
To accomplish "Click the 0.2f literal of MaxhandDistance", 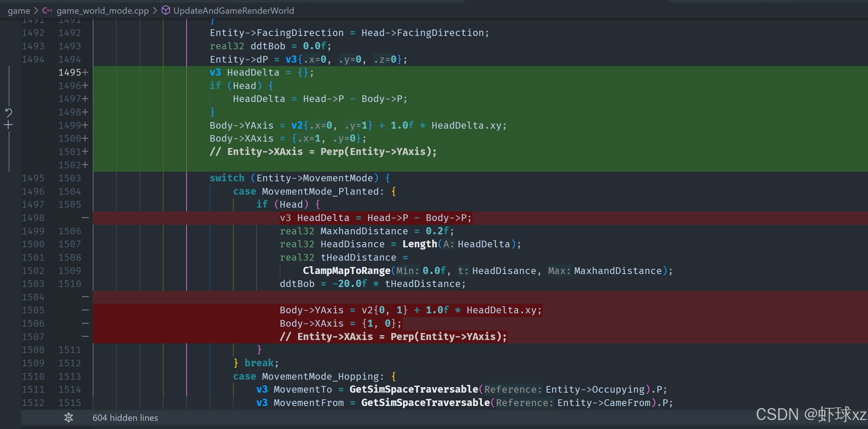I will (x=437, y=231).
